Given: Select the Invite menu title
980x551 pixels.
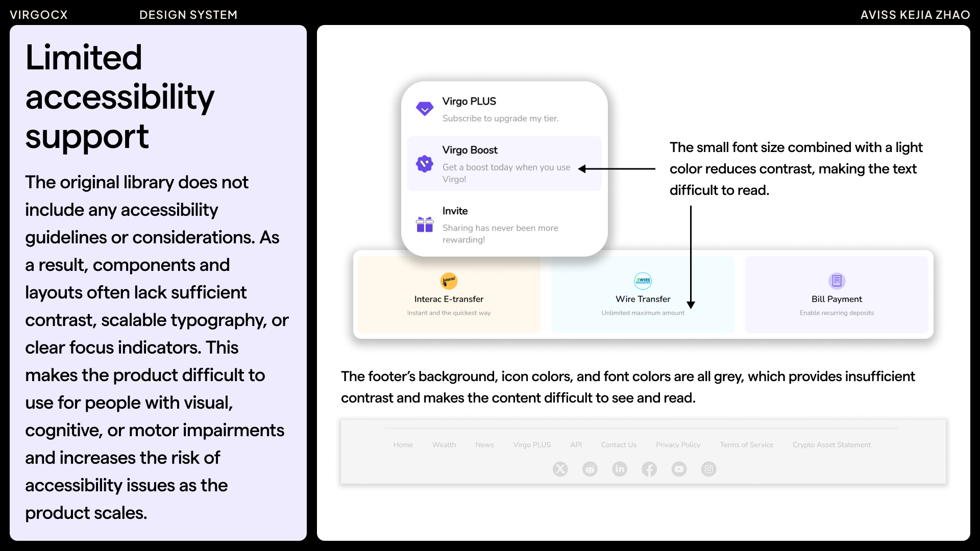Looking at the screenshot, I should (455, 211).
